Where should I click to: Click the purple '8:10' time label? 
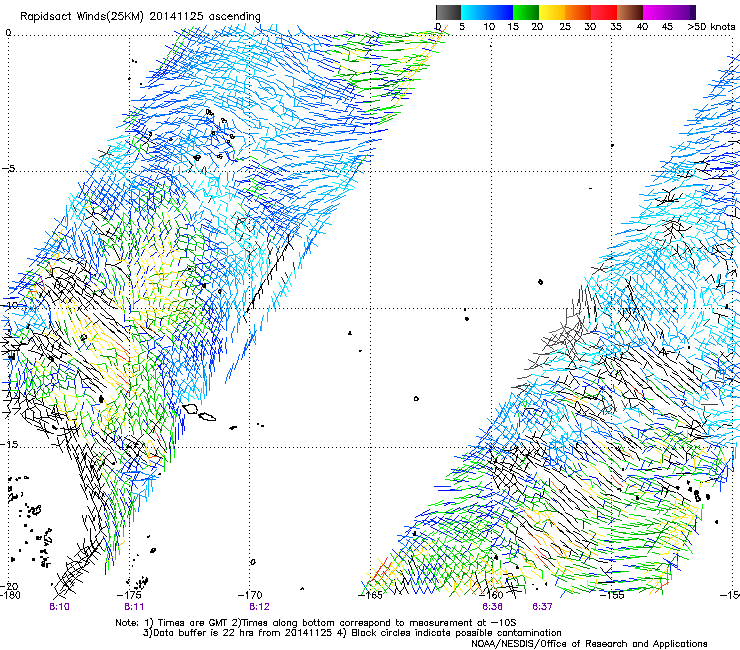click(x=59, y=607)
